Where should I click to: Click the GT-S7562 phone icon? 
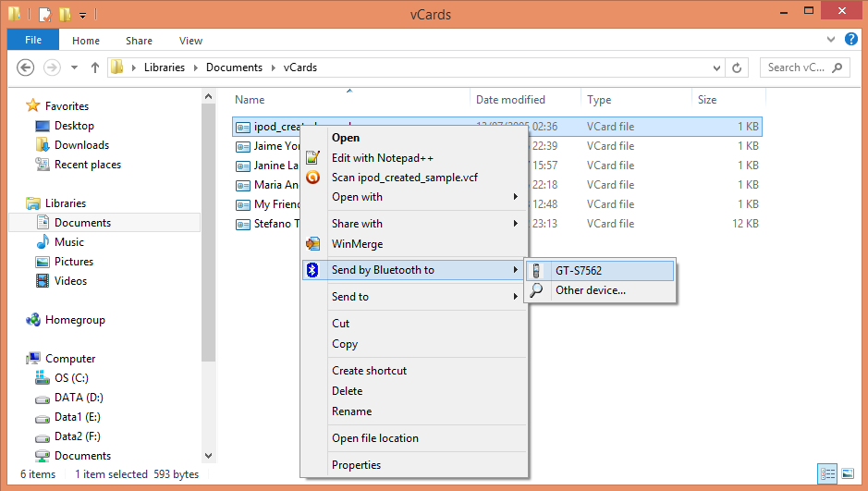click(x=536, y=270)
